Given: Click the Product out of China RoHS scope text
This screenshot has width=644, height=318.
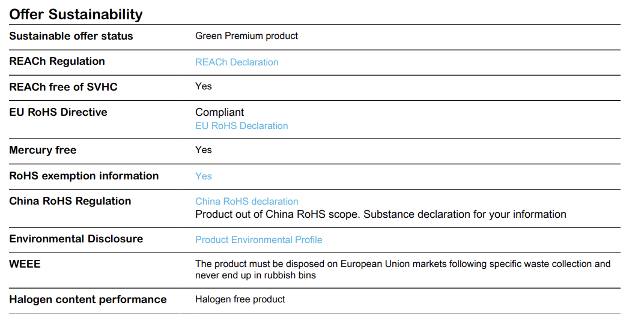Looking at the screenshot, I should [381, 214].
